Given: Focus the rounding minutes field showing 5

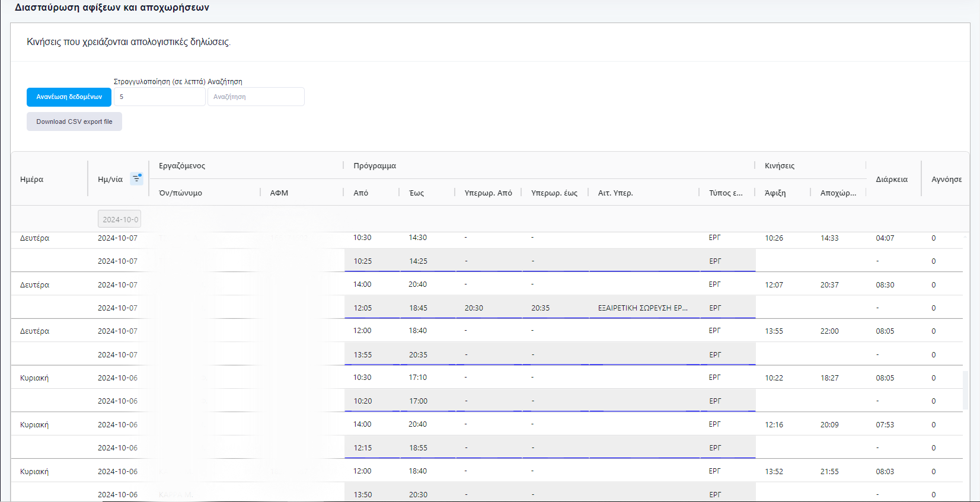Looking at the screenshot, I should click(159, 97).
